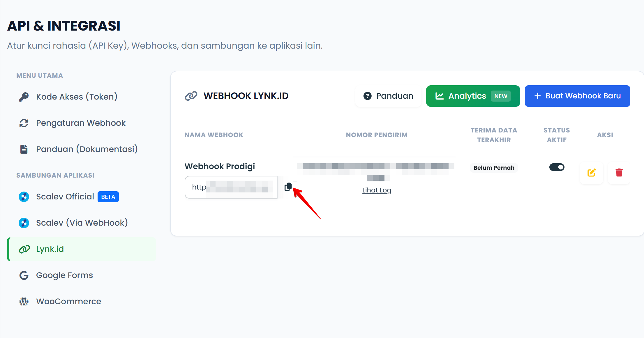The width and height of the screenshot is (644, 338).
Task: Go to Kode Akses (Token) menu
Action: pos(77,97)
